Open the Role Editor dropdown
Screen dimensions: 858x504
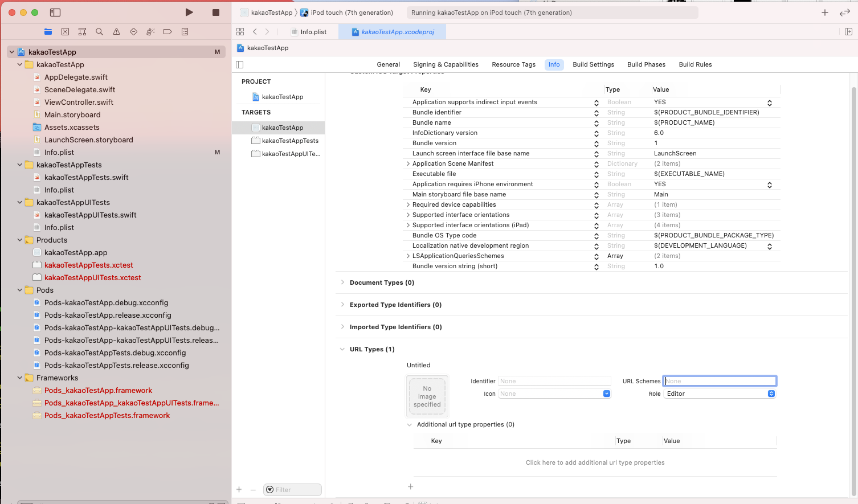point(720,394)
